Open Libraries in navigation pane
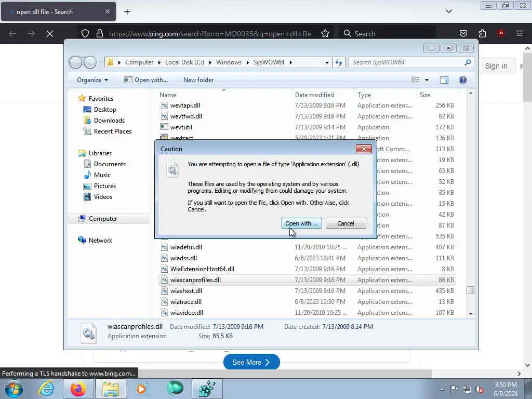 coord(100,153)
